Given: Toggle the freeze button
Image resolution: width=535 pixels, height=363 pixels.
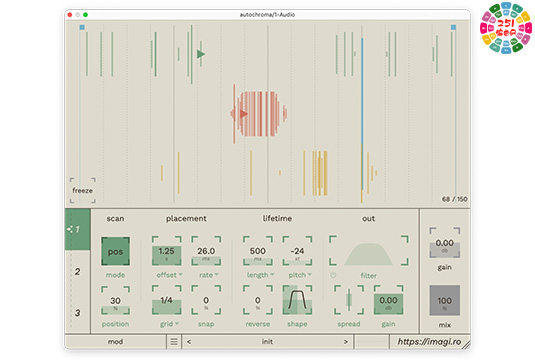Looking at the screenshot, I should click(83, 190).
